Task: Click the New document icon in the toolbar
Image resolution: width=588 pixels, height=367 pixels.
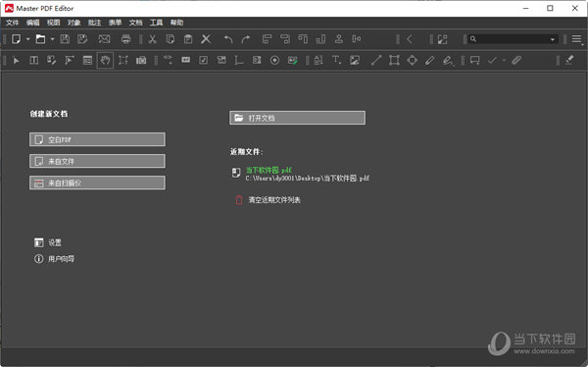Action: 16,39
